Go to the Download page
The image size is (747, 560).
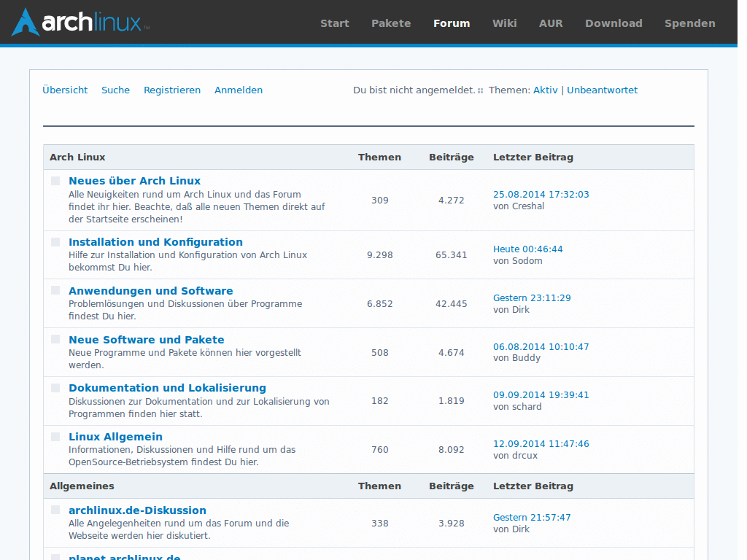click(x=614, y=23)
